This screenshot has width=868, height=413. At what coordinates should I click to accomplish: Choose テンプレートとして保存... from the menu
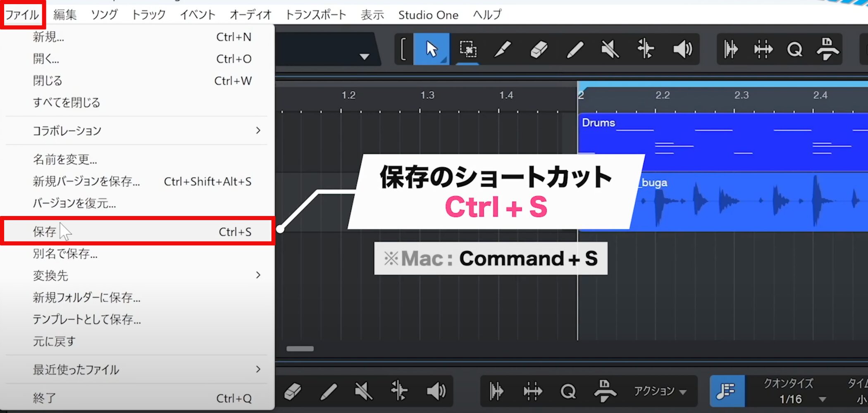pyautogui.click(x=87, y=319)
